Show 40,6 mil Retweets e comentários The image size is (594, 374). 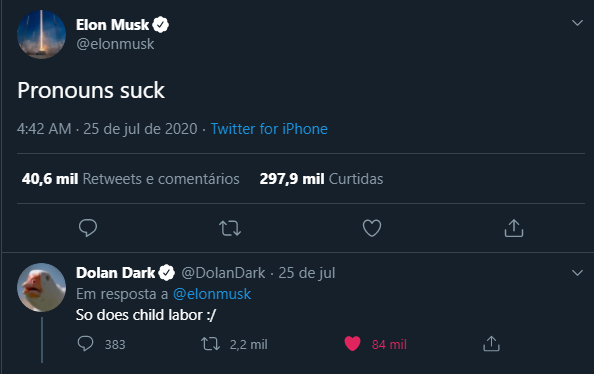(x=130, y=179)
